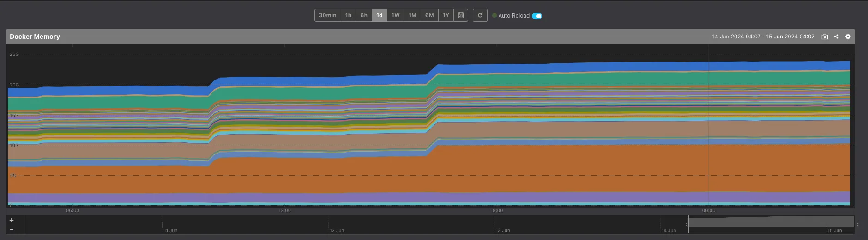This screenshot has height=240, width=868.
Task: Click the reload chart button
Action: [480, 15]
